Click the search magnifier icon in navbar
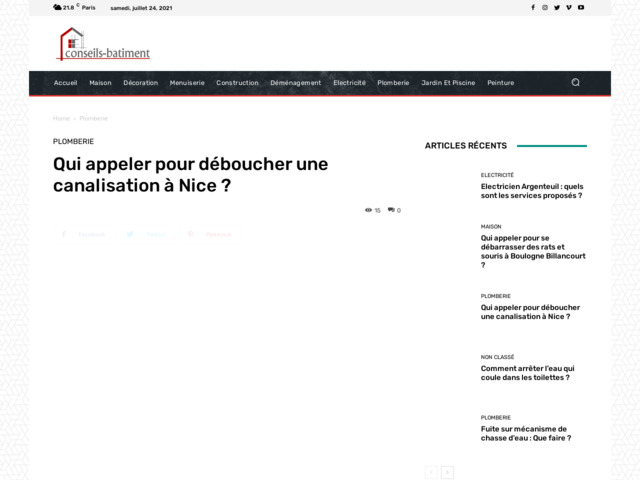The width and height of the screenshot is (640, 480). pos(576,82)
